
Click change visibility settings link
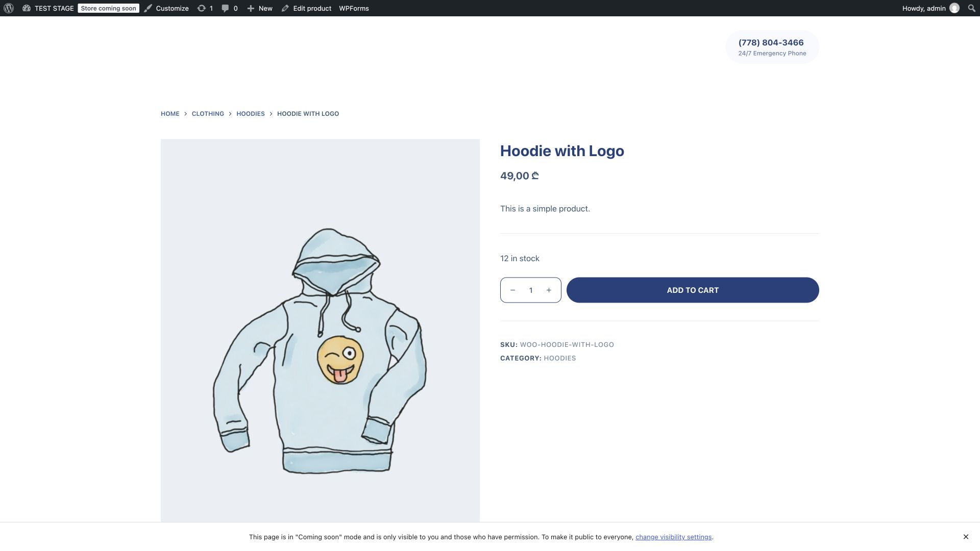click(x=673, y=537)
